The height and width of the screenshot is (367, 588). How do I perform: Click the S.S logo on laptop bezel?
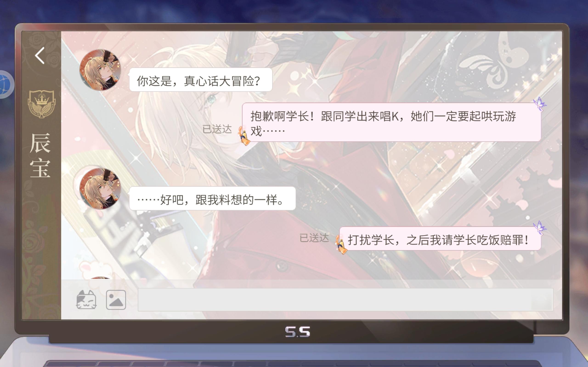click(x=298, y=332)
